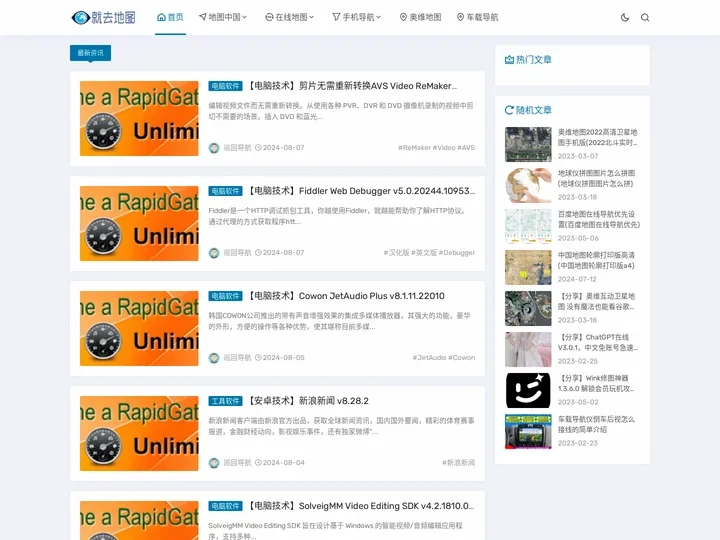Click 奥维互动卫星地图 aerial thumbnail
The width and height of the screenshot is (720, 540).
pos(528,309)
